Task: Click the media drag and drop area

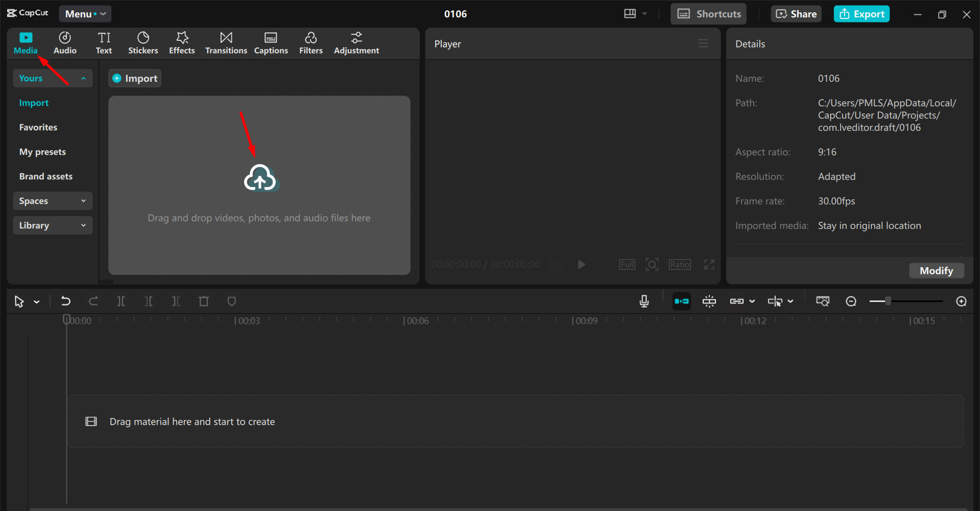Action: pyautogui.click(x=259, y=185)
